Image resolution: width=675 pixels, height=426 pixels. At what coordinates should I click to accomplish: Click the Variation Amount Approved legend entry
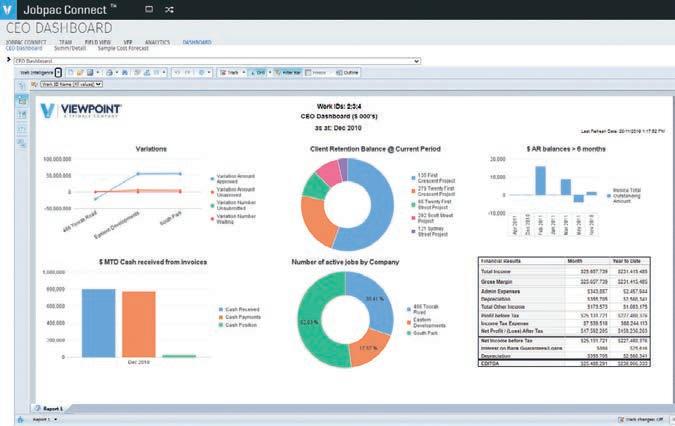(x=232, y=179)
